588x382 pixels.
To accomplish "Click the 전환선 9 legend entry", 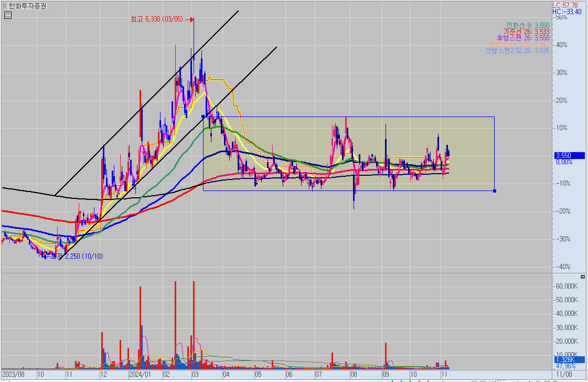I will click(x=528, y=26).
